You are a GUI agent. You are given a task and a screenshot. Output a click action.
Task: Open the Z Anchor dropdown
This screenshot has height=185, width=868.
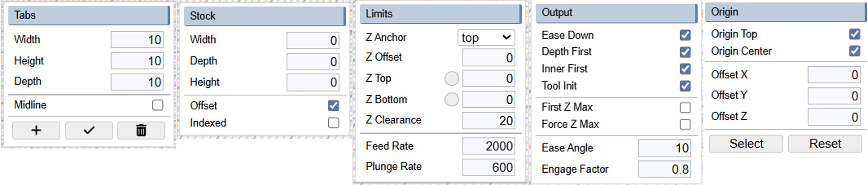coord(486,37)
